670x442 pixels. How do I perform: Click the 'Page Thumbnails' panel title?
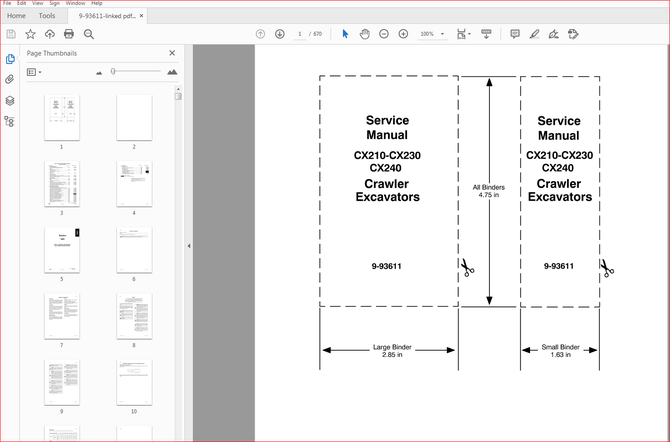coord(52,53)
